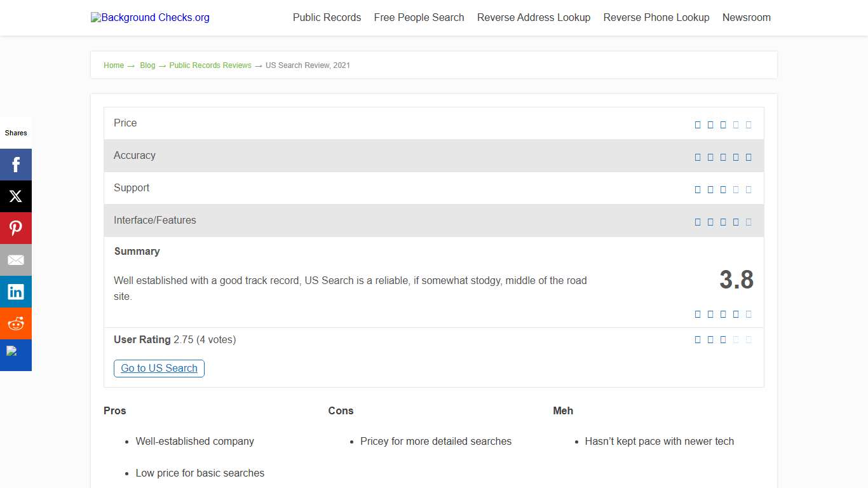The image size is (868, 488).
Task: Open the Blog breadcrumb link
Action: point(147,65)
